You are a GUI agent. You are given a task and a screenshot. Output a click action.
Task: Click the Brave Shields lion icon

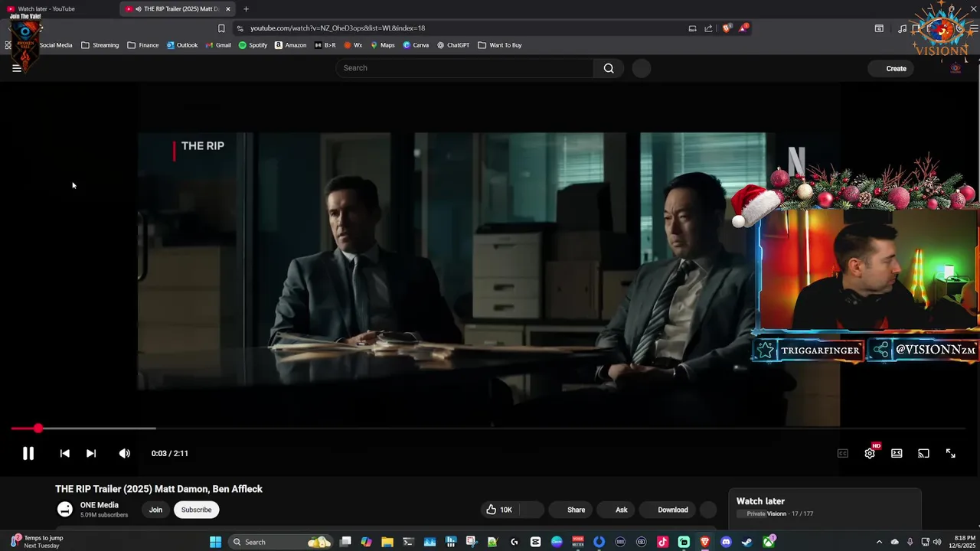(x=727, y=28)
